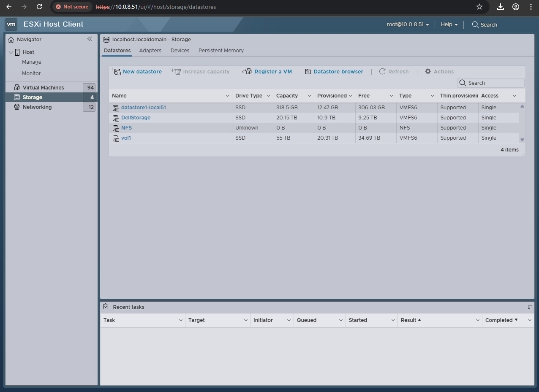Sort tasks by the Queued column header
The image size is (539, 392).
tap(307, 320)
